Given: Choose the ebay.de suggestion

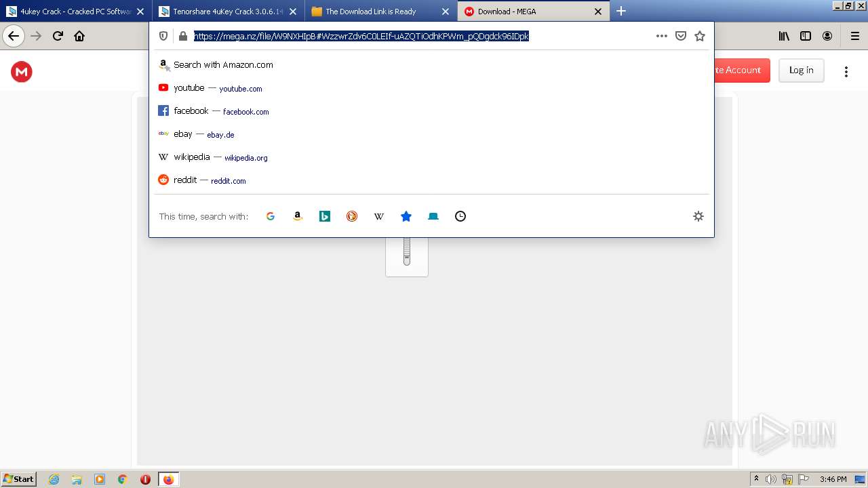Looking at the screenshot, I should (x=431, y=134).
